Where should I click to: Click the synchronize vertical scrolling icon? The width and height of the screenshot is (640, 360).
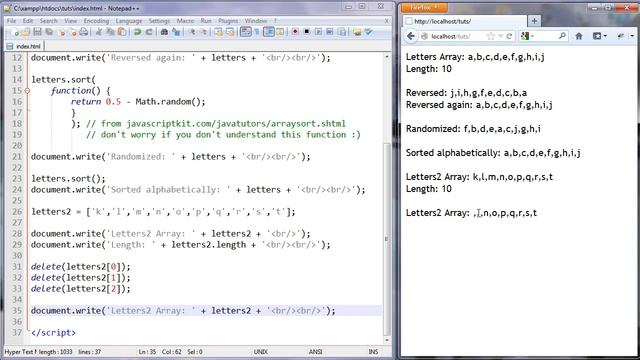pos(219,32)
